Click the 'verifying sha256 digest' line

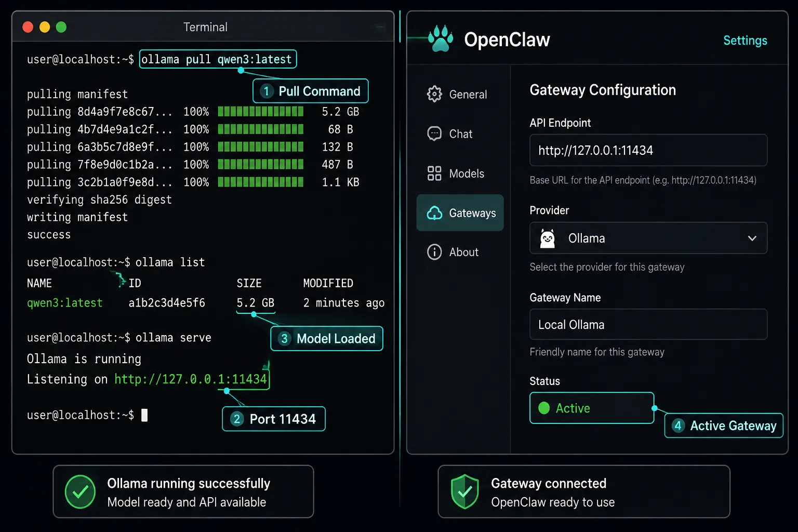tap(99, 199)
